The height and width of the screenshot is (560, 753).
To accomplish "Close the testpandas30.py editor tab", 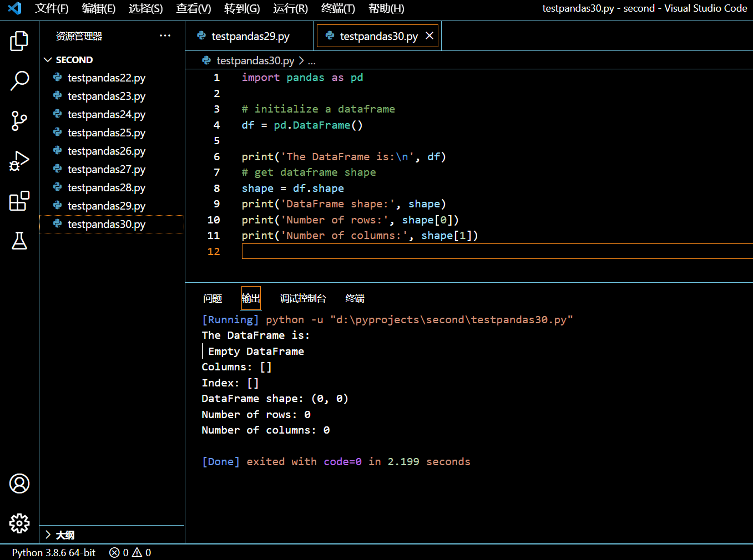I will click(429, 36).
